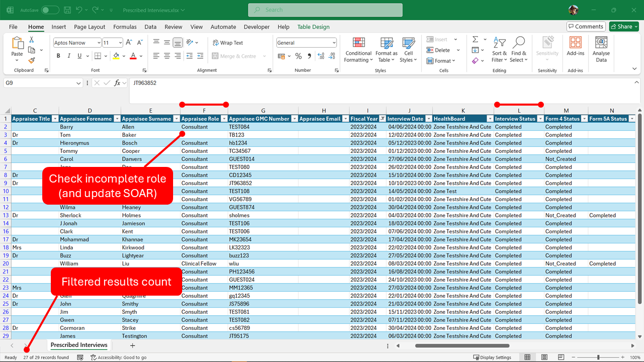Open Interview Status filter dropdown
The image size is (644, 362).
tap(540, 119)
